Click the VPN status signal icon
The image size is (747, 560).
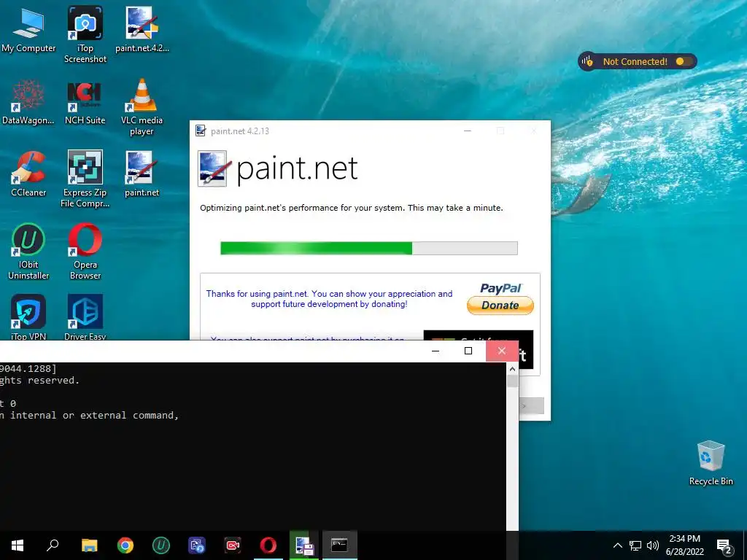[588, 61]
